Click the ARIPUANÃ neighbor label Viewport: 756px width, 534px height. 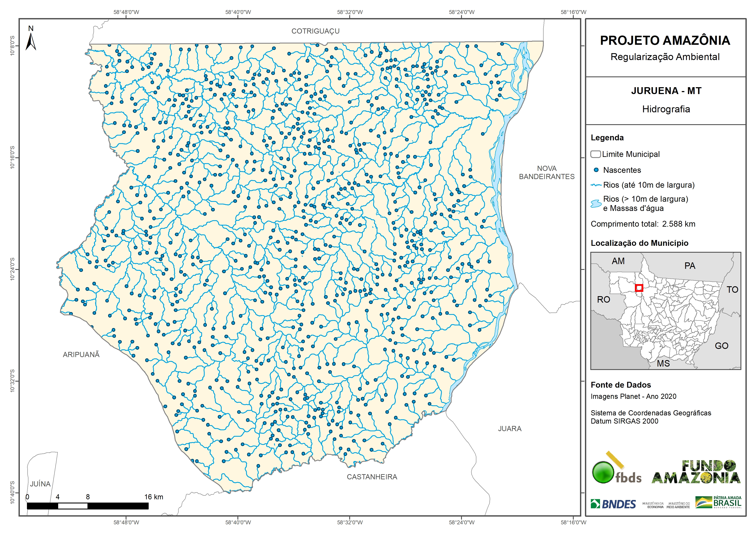pyautogui.click(x=81, y=354)
